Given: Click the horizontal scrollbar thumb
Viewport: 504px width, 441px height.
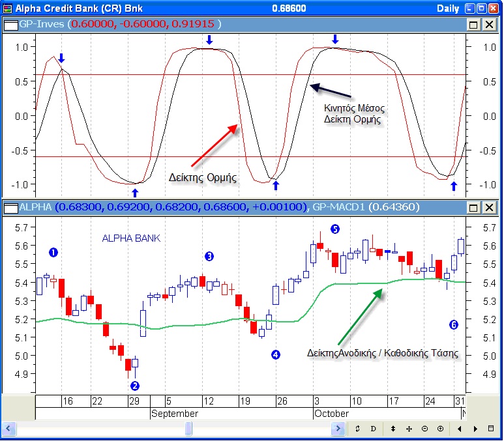Looking at the screenshot, I should [188, 429].
